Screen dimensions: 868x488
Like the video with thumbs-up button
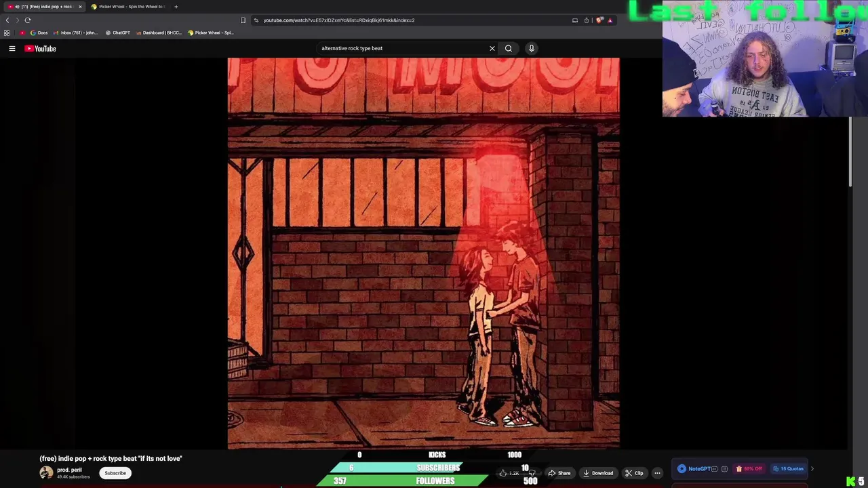pos(509,473)
